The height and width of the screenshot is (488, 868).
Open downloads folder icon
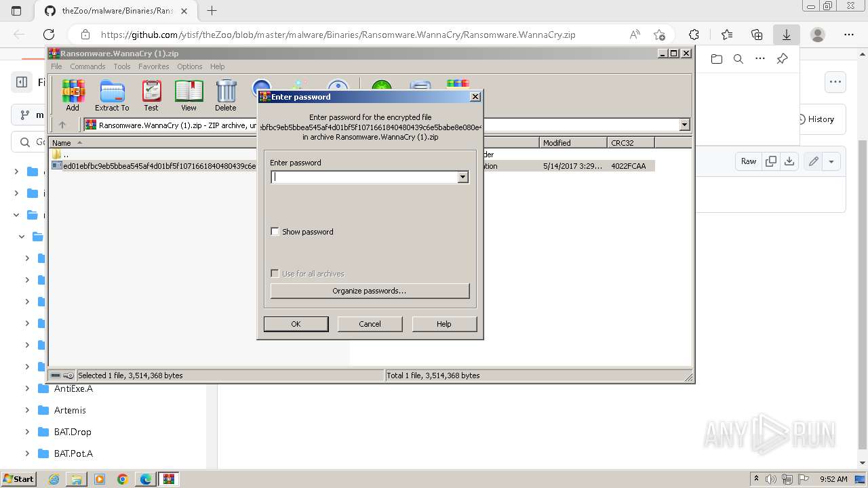coord(717,59)
